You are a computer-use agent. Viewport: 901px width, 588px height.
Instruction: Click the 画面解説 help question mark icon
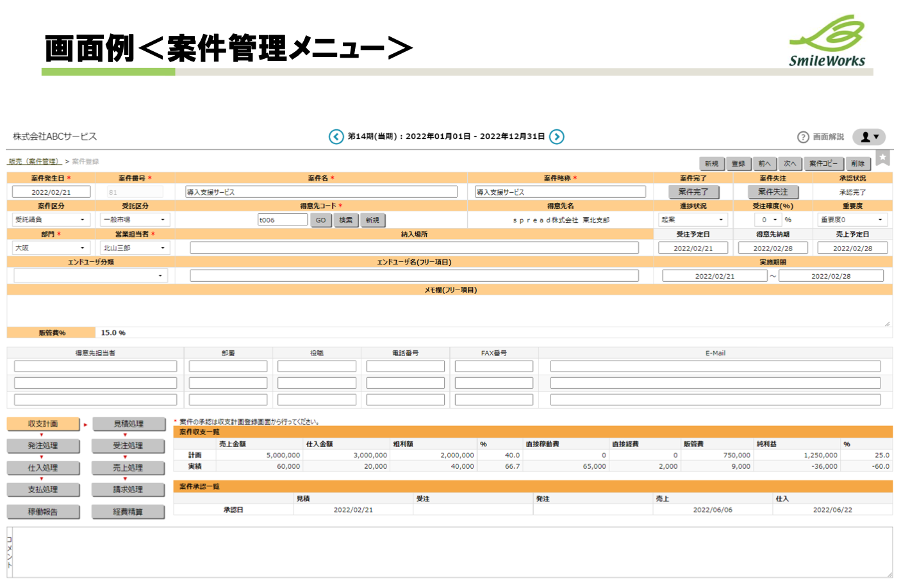tap(803, 137)
